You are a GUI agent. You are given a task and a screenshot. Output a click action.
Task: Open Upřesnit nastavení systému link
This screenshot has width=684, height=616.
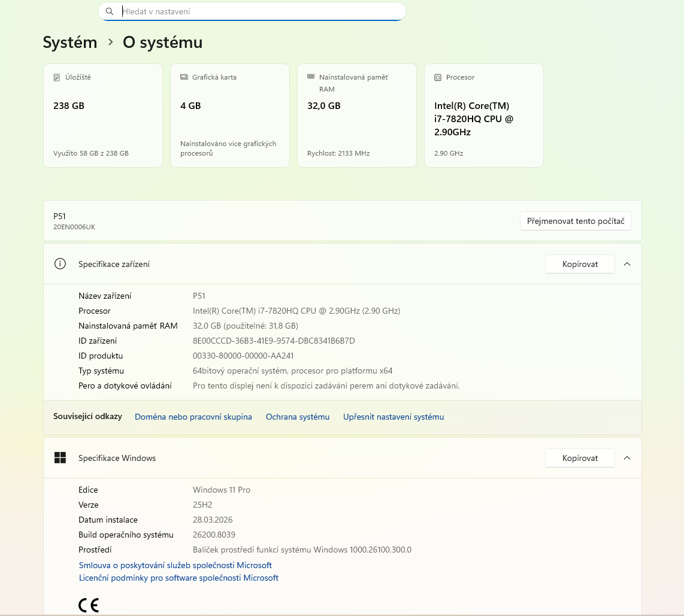point(394,417)
